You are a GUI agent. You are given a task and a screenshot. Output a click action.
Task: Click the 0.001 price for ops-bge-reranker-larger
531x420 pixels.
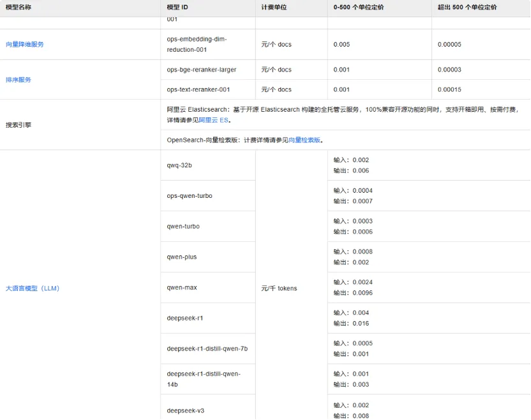click(x=341, y=70)
